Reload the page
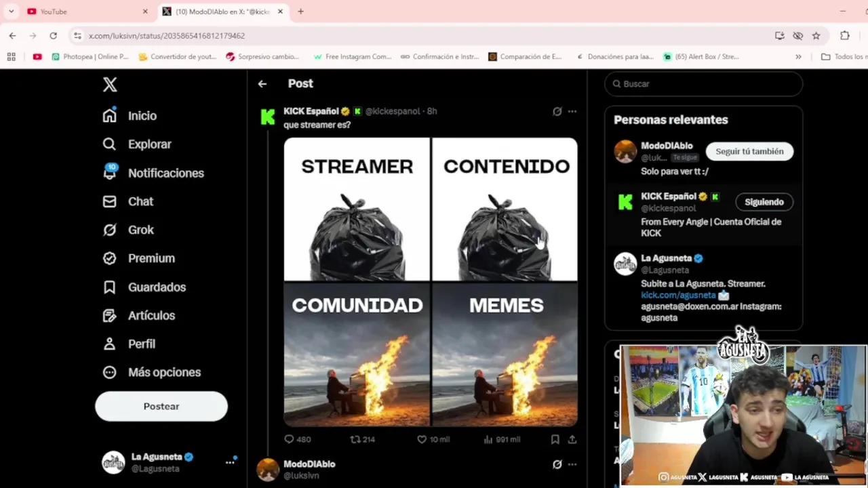The image size is (868, 488). (x=53, y=36)
